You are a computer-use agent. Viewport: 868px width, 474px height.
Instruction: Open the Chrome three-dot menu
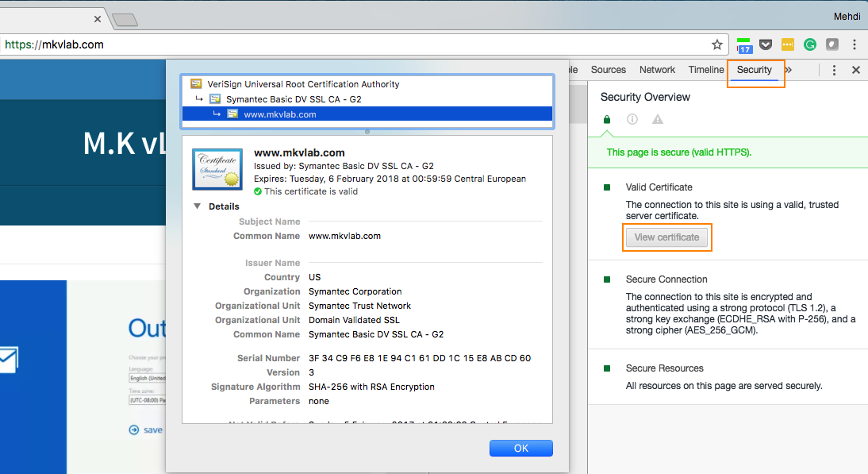[x=855, y=45]
